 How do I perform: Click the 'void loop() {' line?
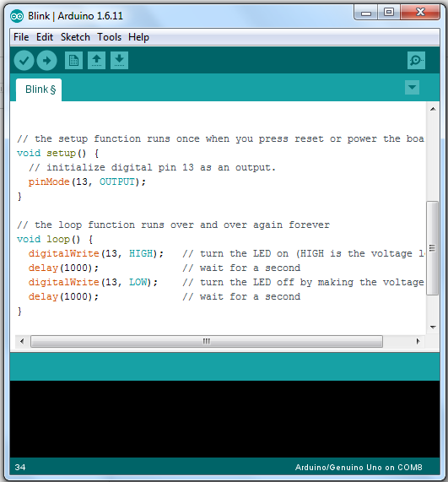point(55,239)
